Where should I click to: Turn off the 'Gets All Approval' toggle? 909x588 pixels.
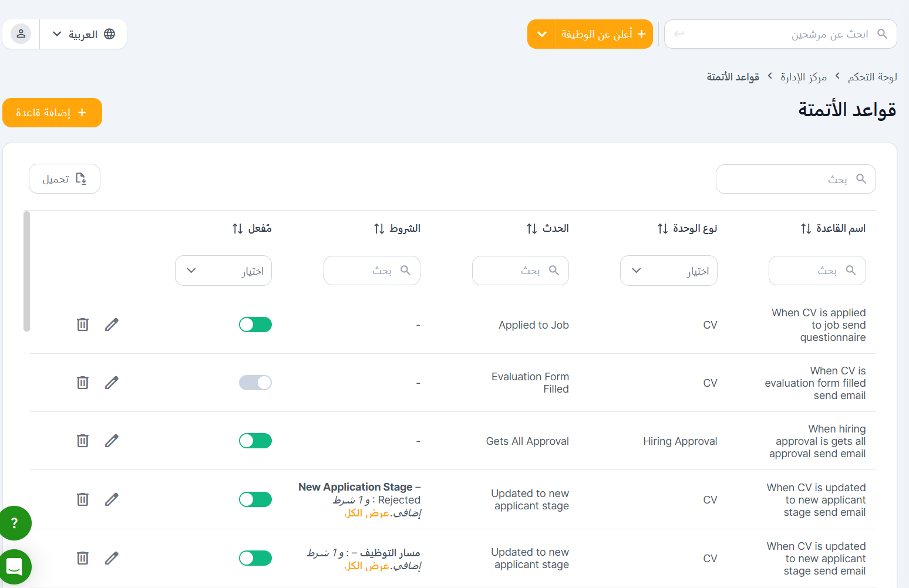coord(255,441)
